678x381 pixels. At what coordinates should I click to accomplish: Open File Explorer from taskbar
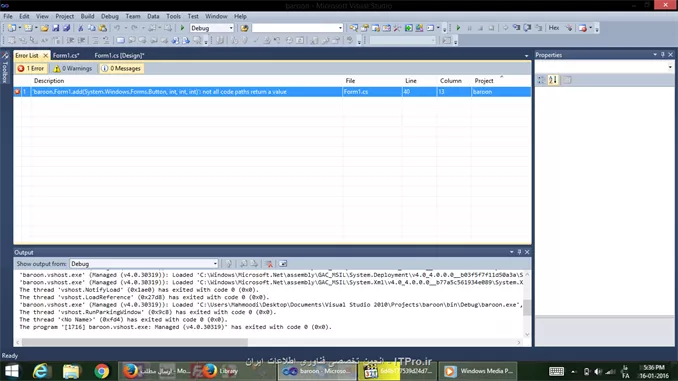pos(71,371)
